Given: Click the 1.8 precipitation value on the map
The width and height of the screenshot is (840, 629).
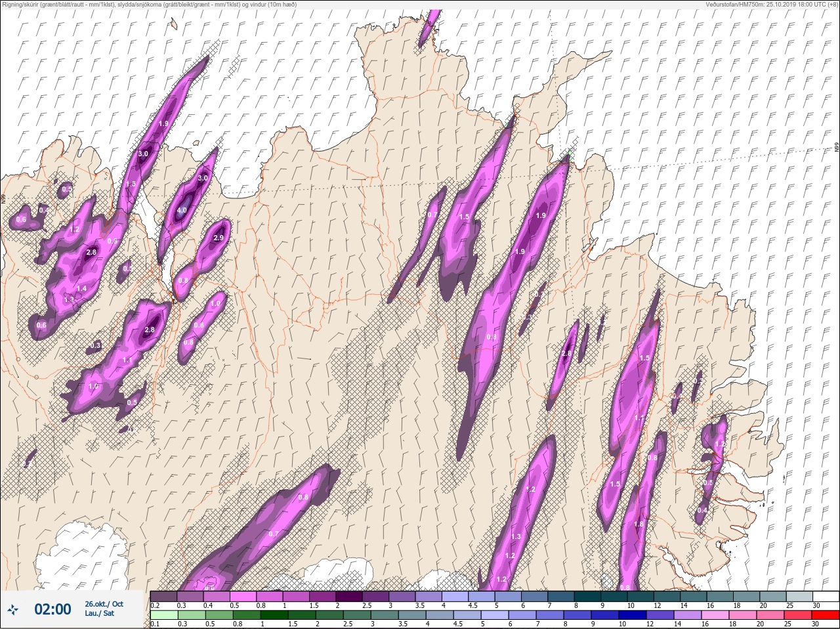Looking at the screenshot, I should pos(639,525).
